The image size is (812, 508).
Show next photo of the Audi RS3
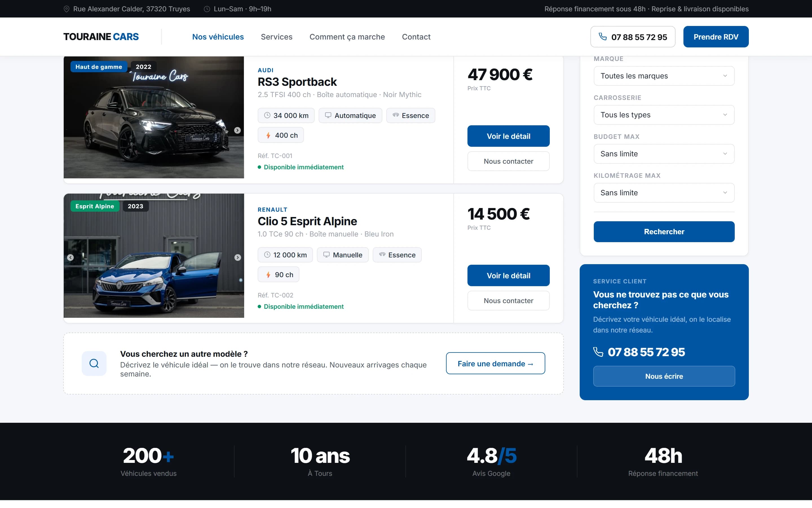coord(237,130)
